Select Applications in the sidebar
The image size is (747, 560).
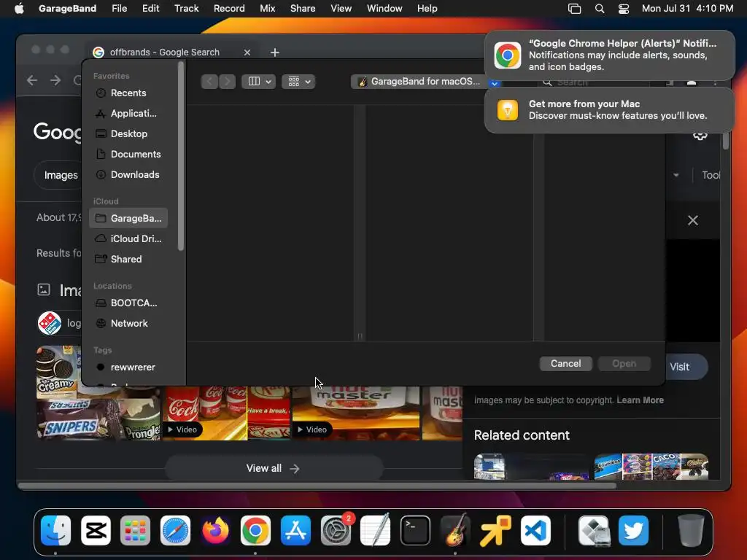pos(128,113)
